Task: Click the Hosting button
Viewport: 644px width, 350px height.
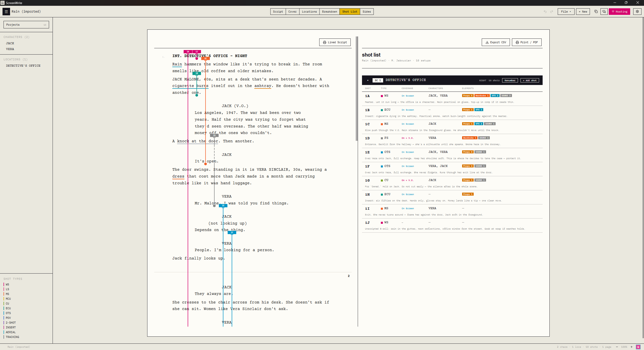Action: click(619, 12)
